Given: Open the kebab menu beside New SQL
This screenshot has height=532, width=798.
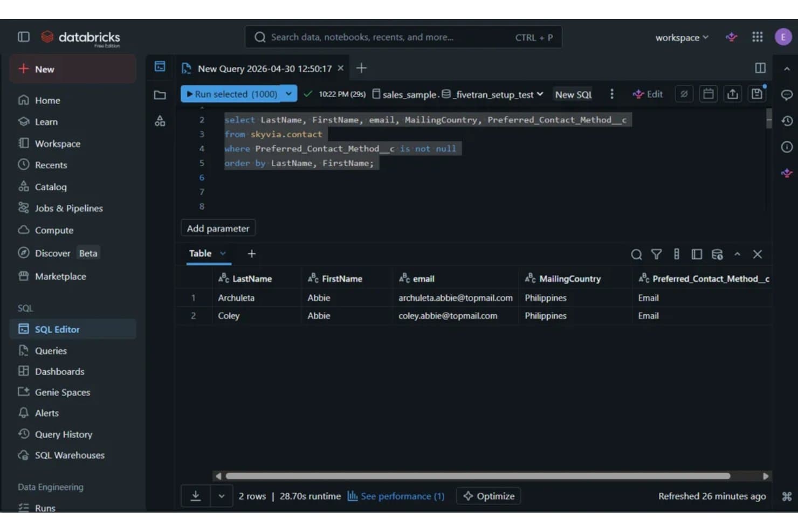Looking at the screenshot, I should [x=611, y=94].
